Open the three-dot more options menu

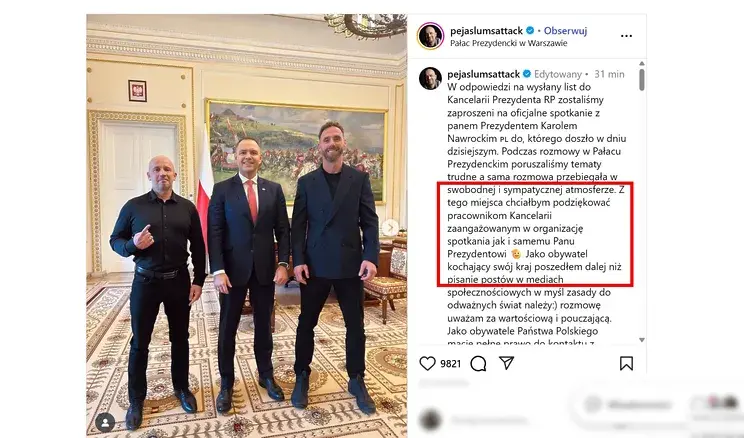point(626,36)
